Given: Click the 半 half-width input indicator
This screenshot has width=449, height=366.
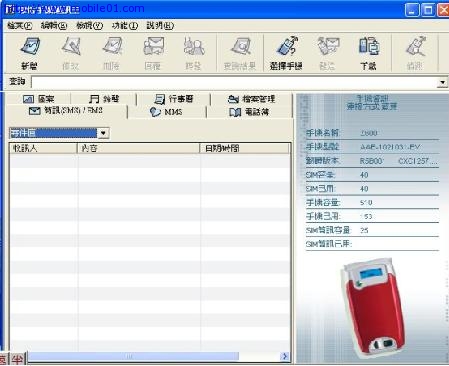Looking at the screenshot, I should pyautogui.click(x=17, y=359).
